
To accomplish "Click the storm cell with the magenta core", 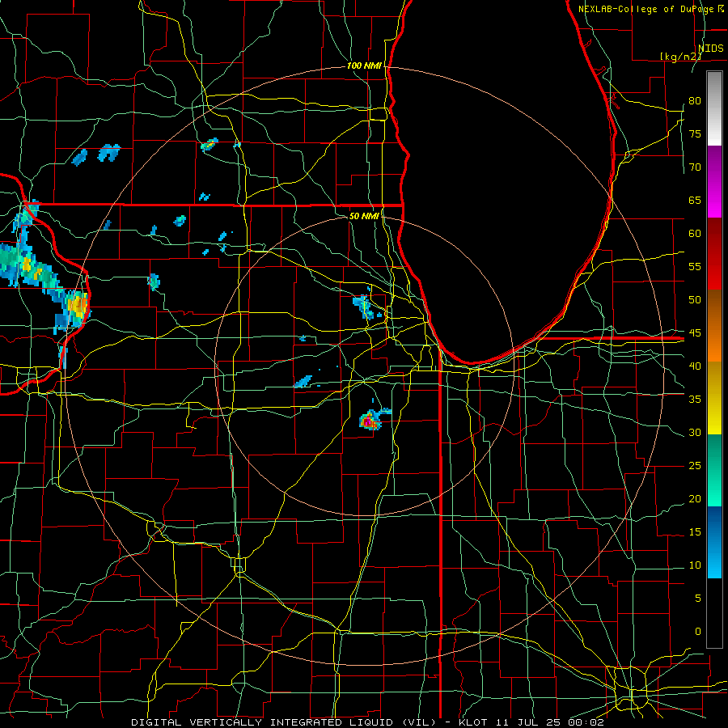I will click(370, 421).
